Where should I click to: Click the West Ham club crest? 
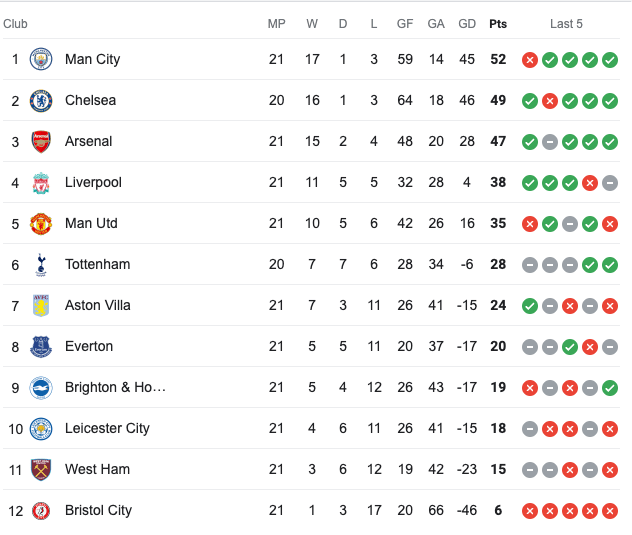(41, 470)
